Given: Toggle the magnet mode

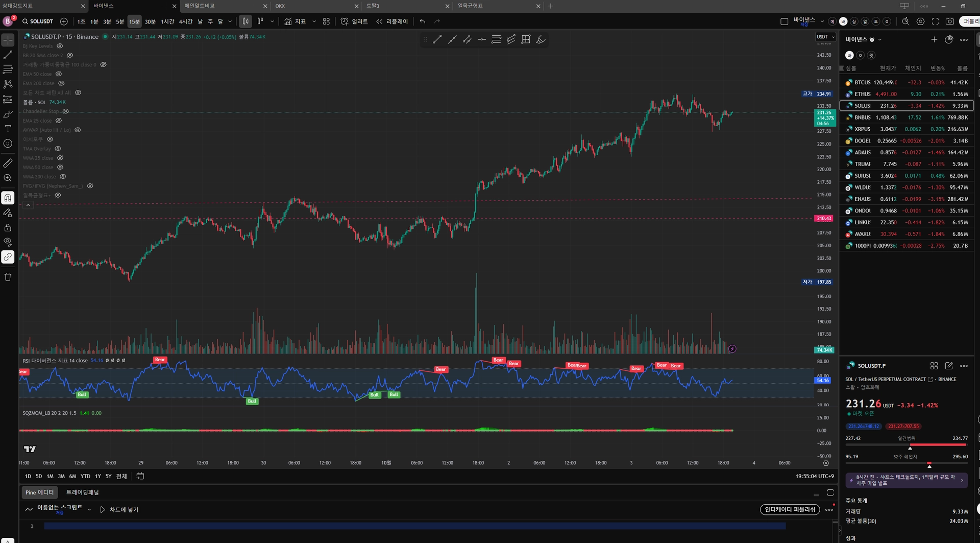Looking at the screenshot, I should (8, 198).
